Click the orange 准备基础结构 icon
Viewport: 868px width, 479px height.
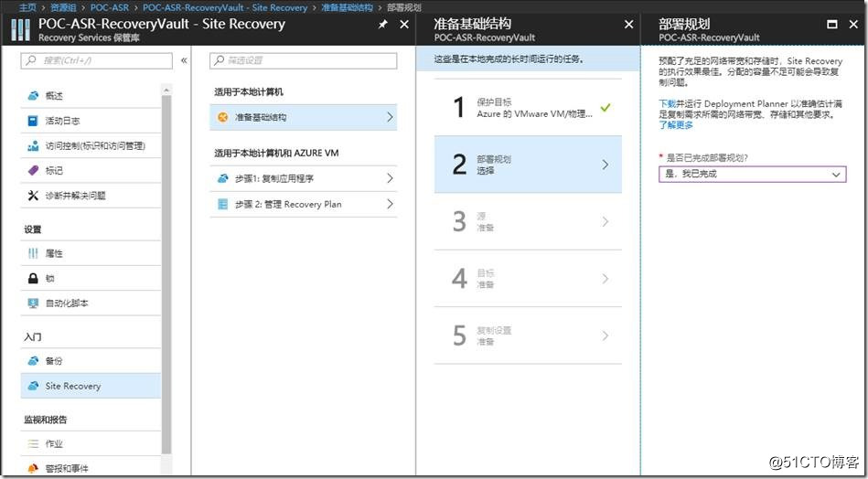click(x=222, y=117)
